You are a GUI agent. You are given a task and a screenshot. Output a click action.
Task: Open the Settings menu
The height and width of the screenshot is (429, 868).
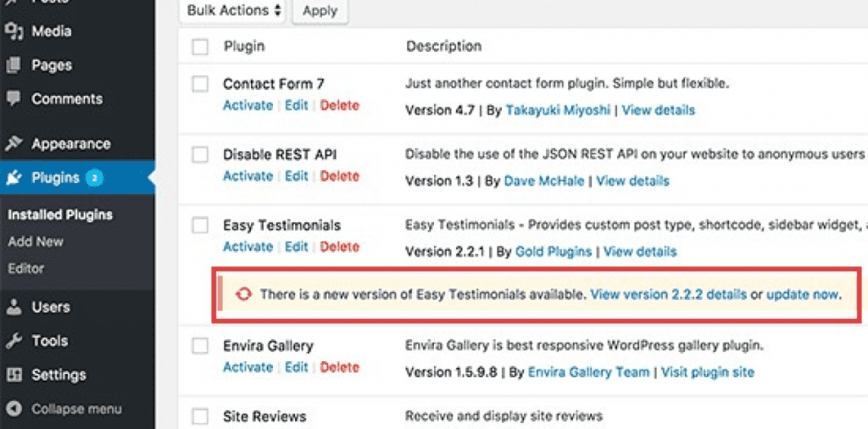58,376
